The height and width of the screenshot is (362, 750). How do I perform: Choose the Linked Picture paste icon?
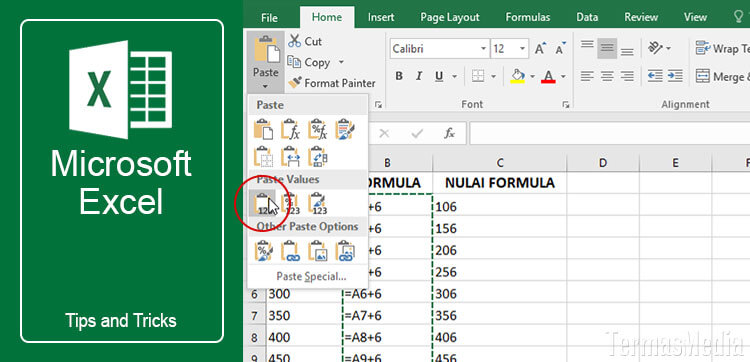tap(345, 251)
